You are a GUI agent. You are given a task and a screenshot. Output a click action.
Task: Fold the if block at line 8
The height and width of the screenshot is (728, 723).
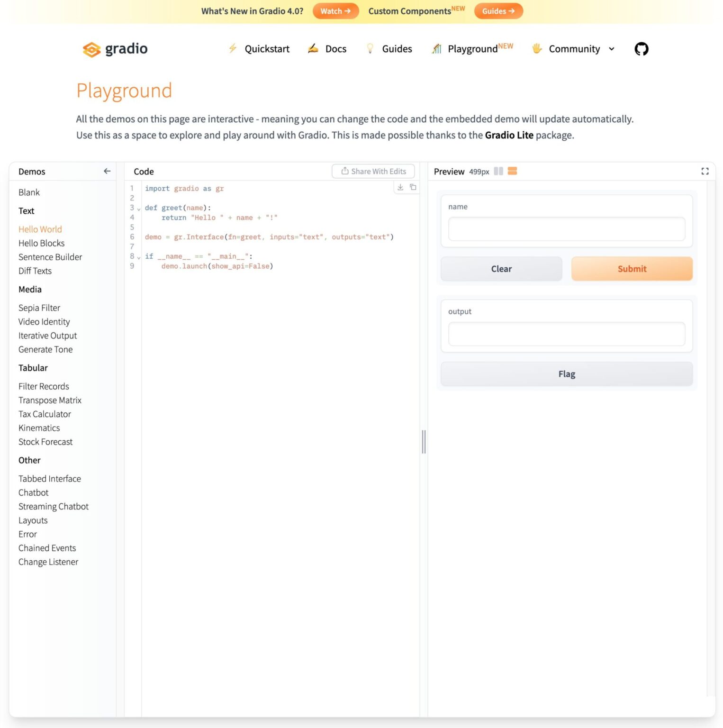coord(139,257)
